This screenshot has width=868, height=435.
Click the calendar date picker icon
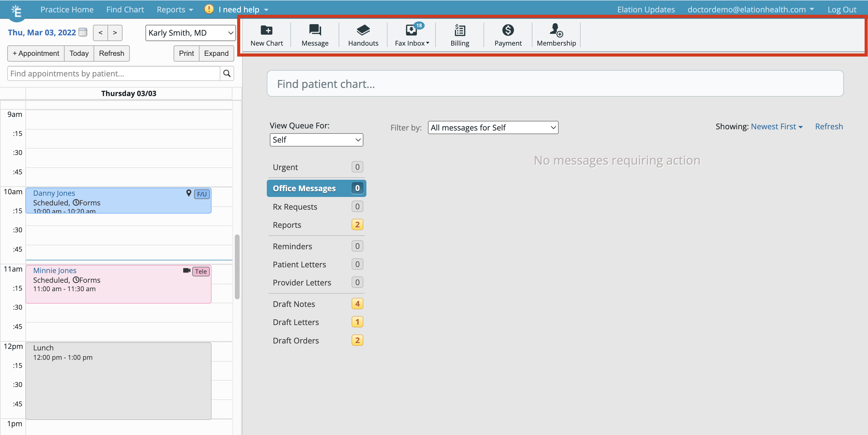(x=83, y=32)
